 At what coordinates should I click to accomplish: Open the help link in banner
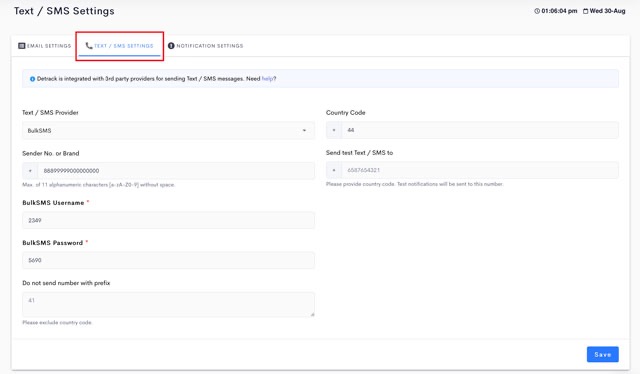pyautogui.click(x=267, y=79)
